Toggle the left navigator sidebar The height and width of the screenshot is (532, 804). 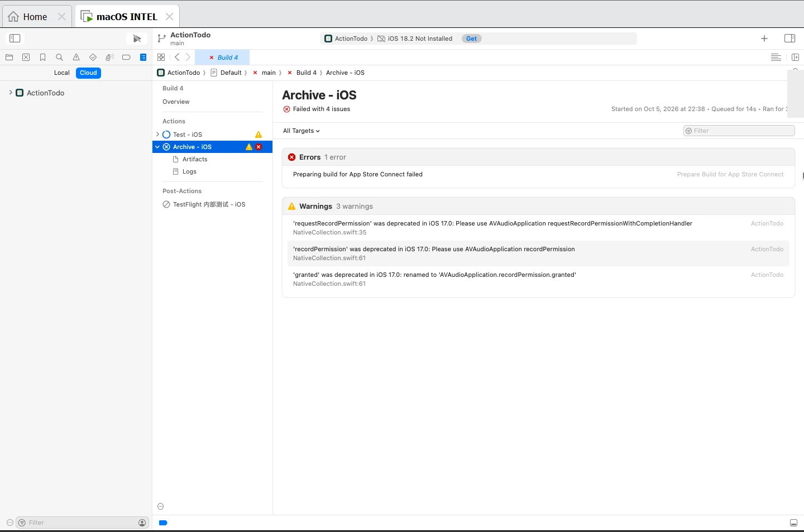[15, 38]
